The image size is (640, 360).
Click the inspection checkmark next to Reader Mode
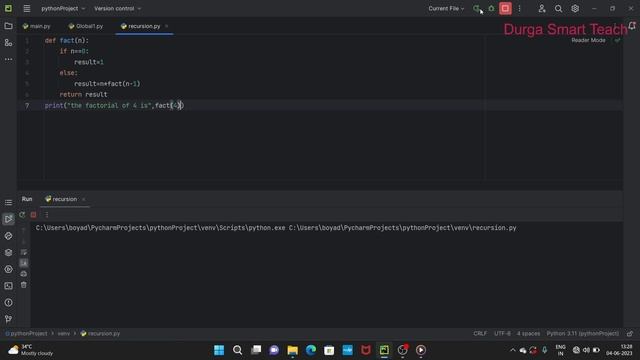pyautogui.click(x=617, y=40)
